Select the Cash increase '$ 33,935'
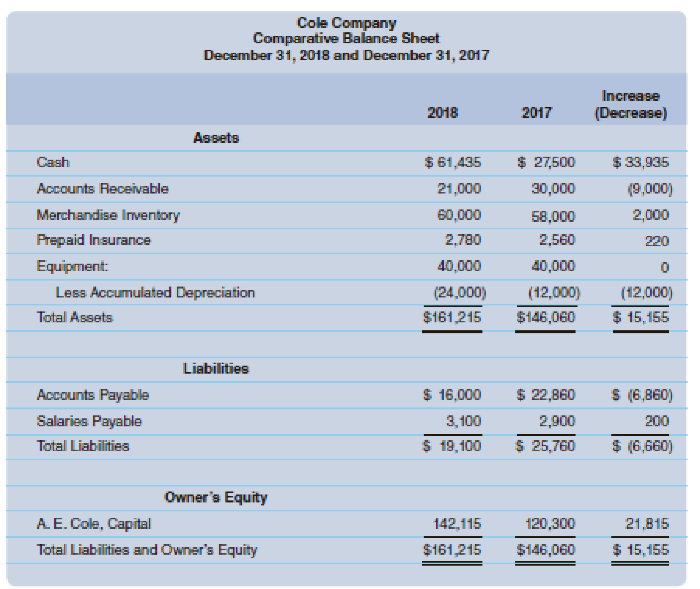 pyautogui.click(x=641, y=162)
